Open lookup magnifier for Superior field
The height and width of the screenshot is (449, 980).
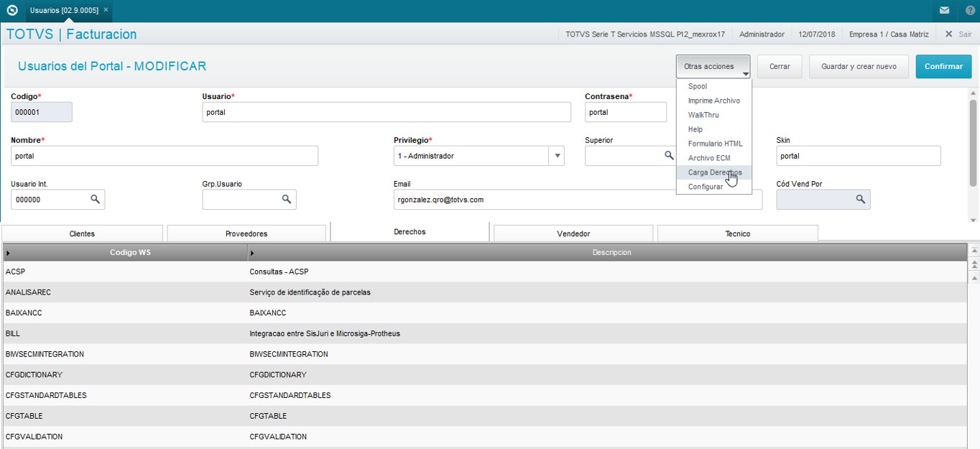[668, 155]
